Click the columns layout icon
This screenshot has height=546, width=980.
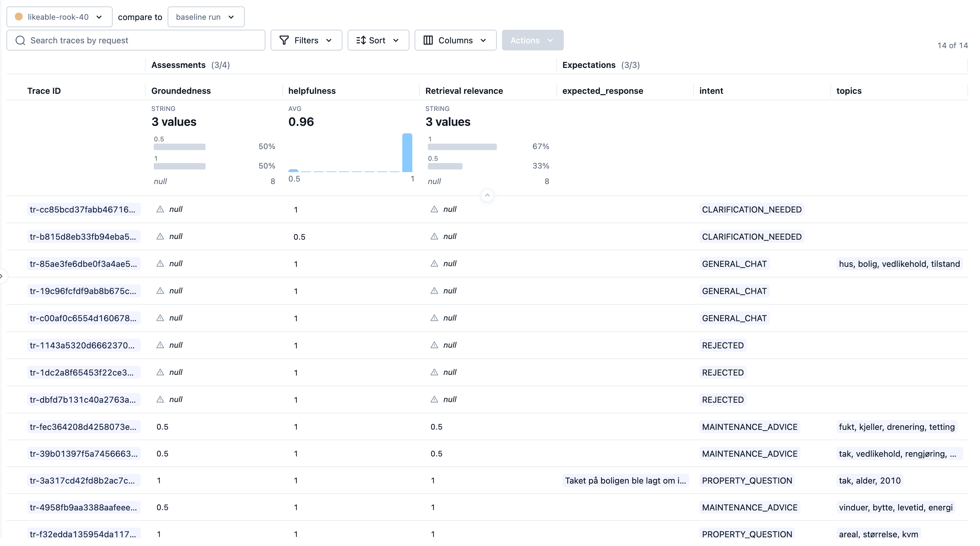[x=428, y=40]
